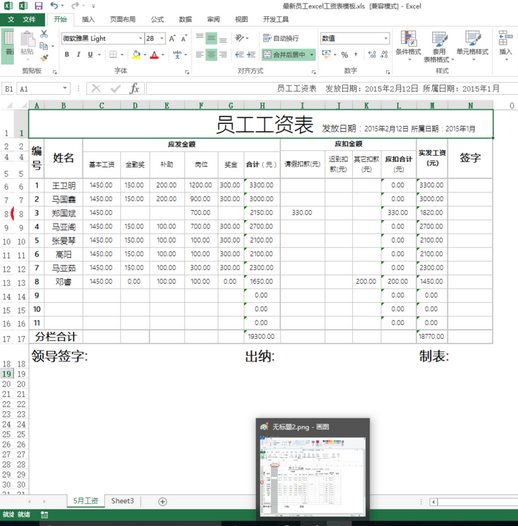The image size is (518, 526).
Task: Increase the indent
Action: point(251,54)
